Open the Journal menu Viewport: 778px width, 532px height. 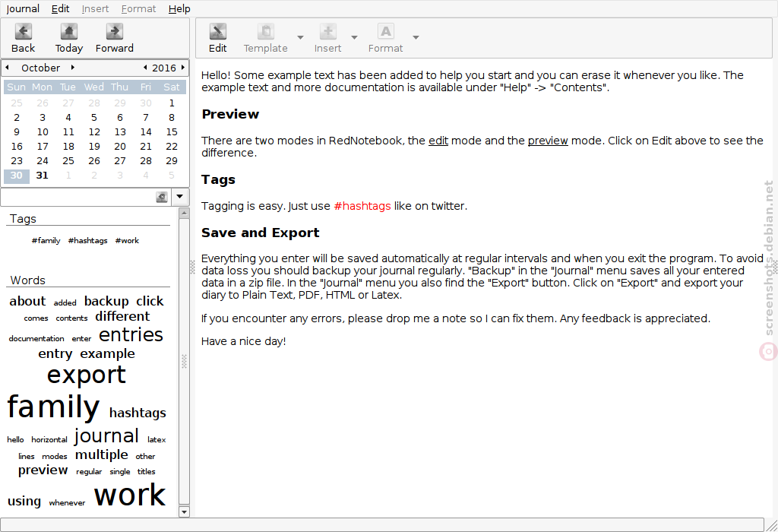tap(23, 8)
